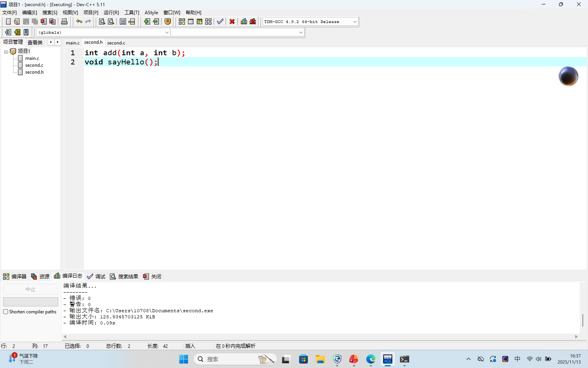
Task: Click the compile log left scroll arrow
Action: (65, 337)
